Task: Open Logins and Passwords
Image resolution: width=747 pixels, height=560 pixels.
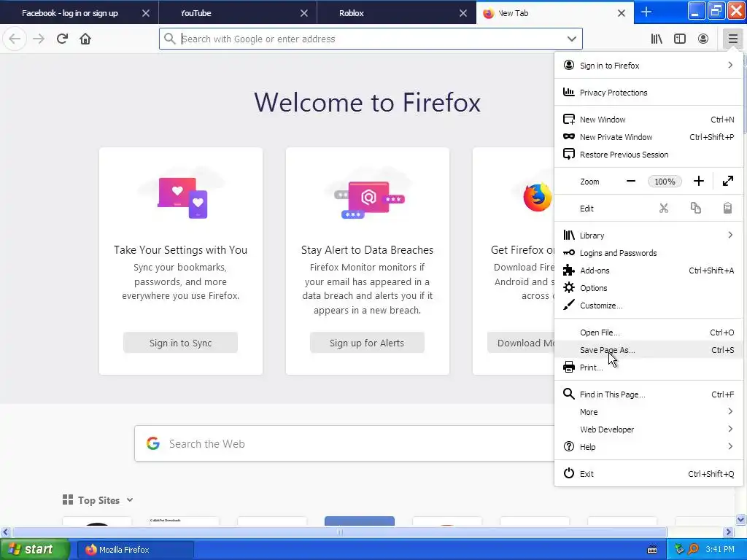Action: [x=649, y=253]
